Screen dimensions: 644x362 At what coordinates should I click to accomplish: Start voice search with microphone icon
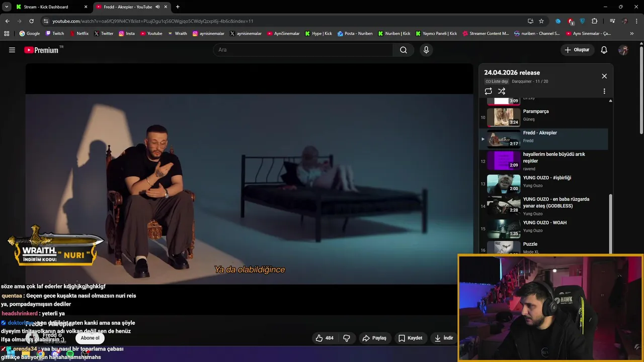[x=426, y=50]
